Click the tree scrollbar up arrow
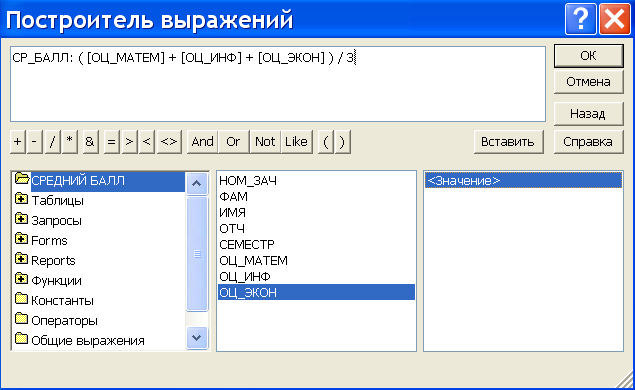Image resolution: width=635 pixels, height=390 pixels. click(197, 183)
